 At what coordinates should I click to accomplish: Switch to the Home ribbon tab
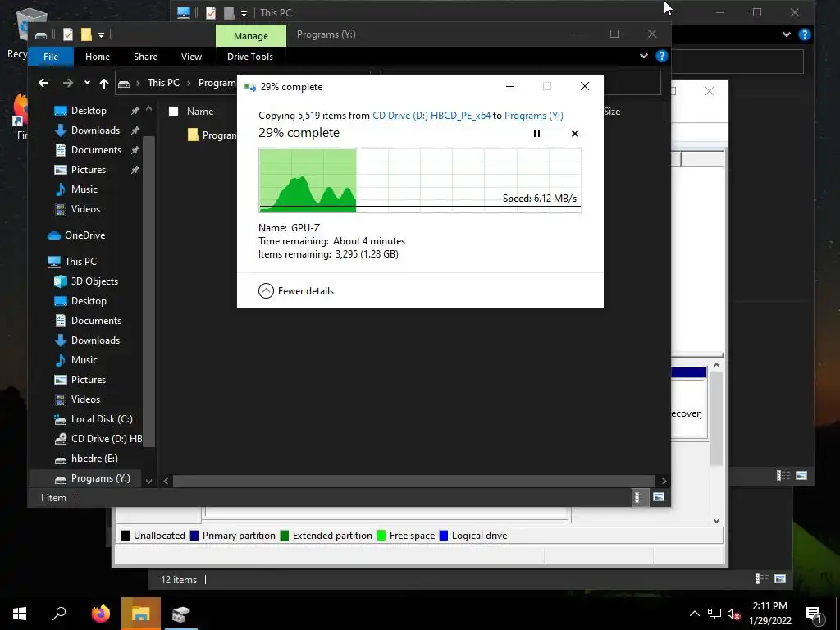point(98,57)
